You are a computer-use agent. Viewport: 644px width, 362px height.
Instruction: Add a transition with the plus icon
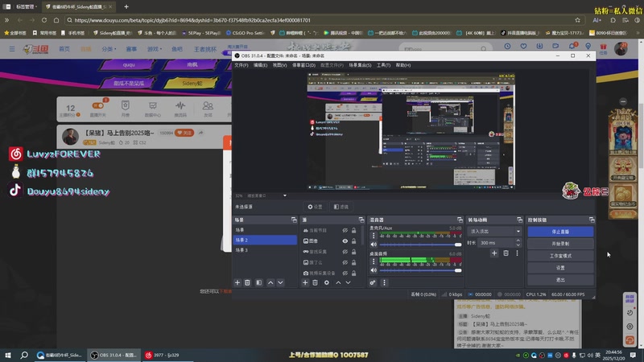point(494,253)
